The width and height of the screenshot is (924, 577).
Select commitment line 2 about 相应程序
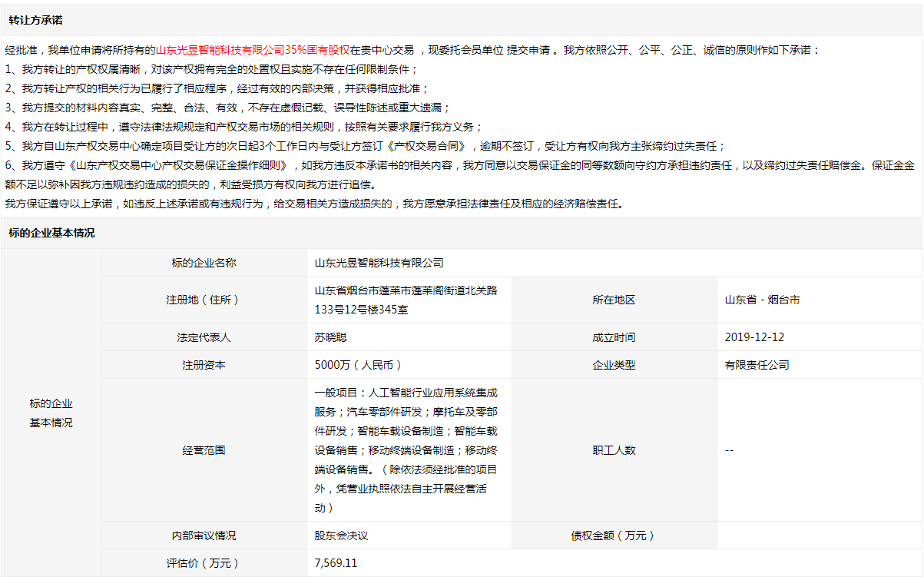point(217,88)
